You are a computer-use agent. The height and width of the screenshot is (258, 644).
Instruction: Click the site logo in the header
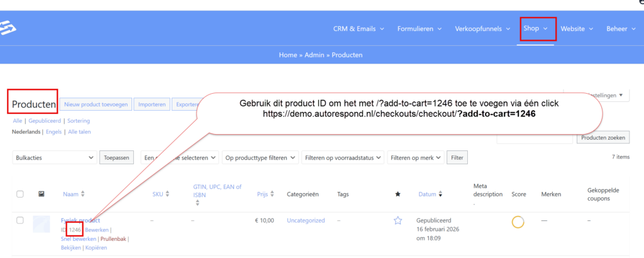pyautogui.click(x=9, y=28)
